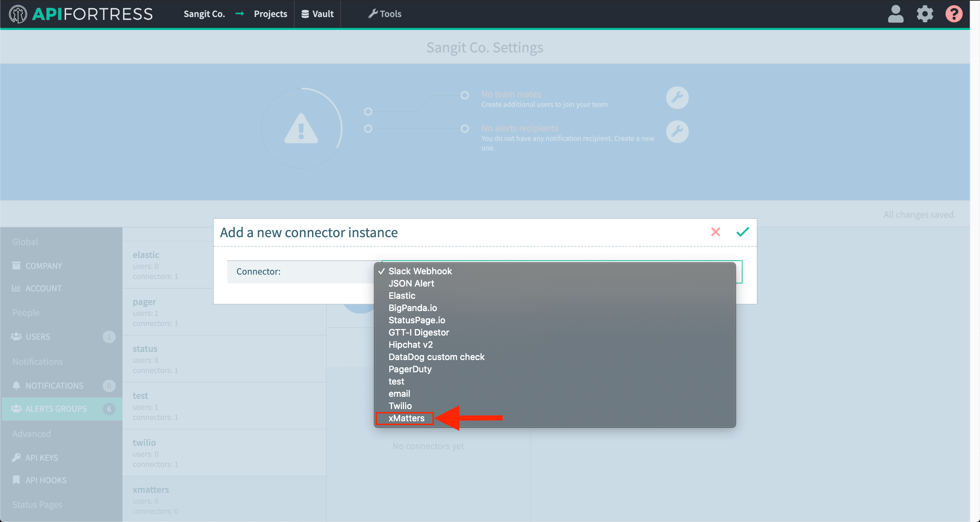This screenshot has width=980, height=522.
Task: Open the USERS sidebar section
Action: point(38,337)
